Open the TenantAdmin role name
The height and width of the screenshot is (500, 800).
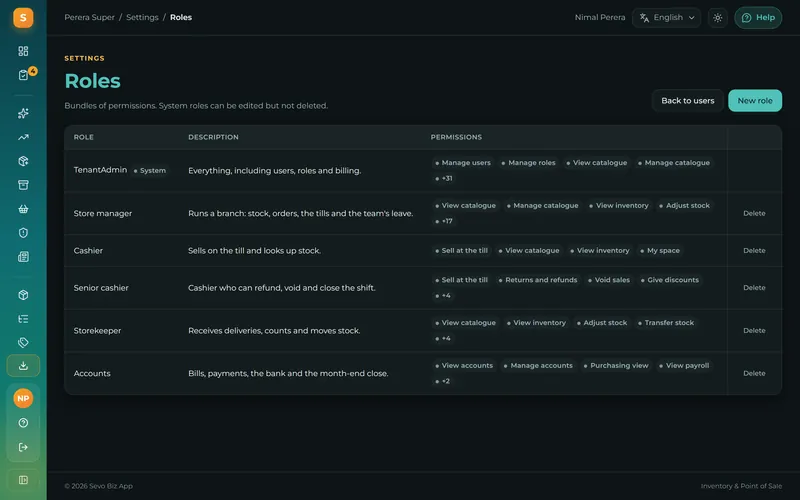tap(100, 170)
